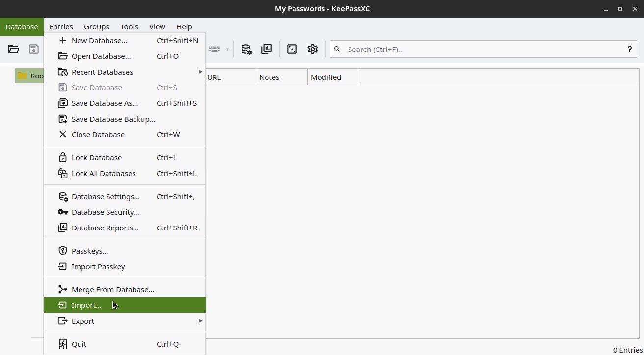Click the Quit exit-door icon
The width and height of the screenshot is (644, 355).
coord(62,344)
